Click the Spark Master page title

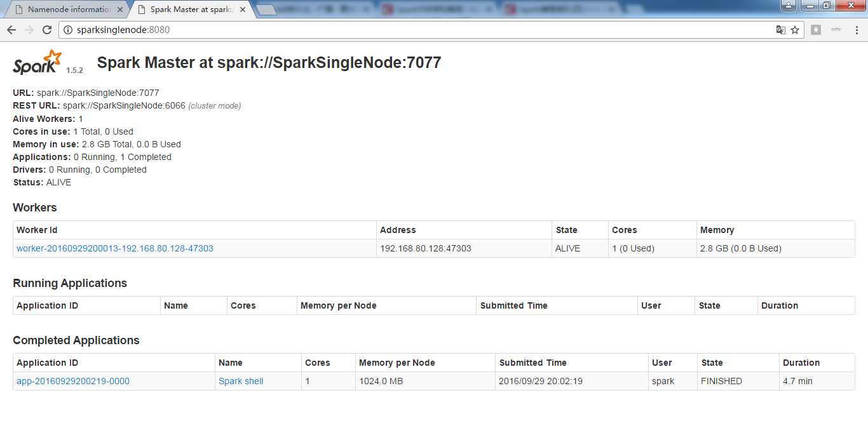point(269,62)
